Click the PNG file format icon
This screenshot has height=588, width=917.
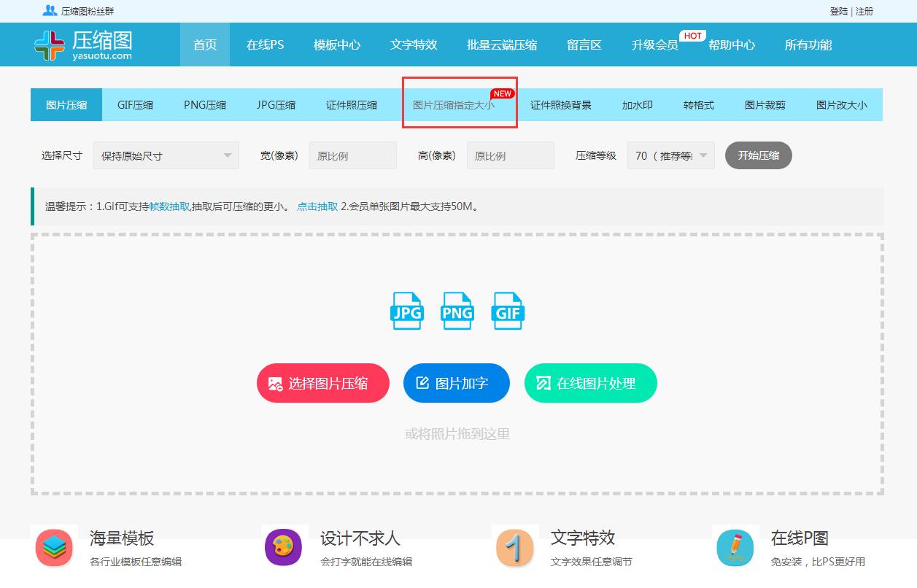456,312
